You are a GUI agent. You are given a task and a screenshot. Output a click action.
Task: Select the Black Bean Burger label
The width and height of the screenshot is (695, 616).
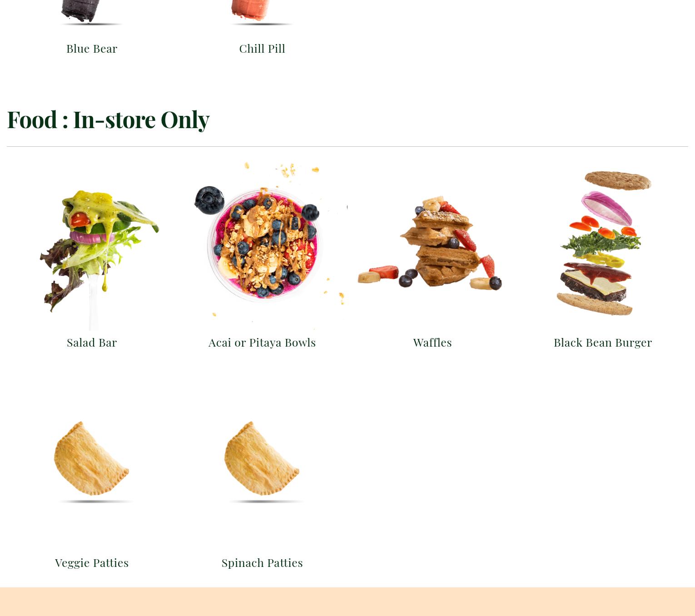(x=603, y=343)
